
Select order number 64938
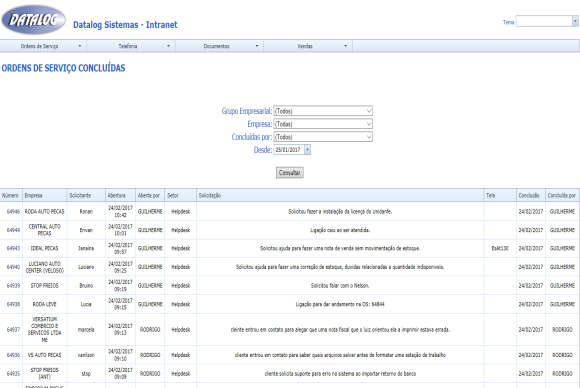(13, 304)
